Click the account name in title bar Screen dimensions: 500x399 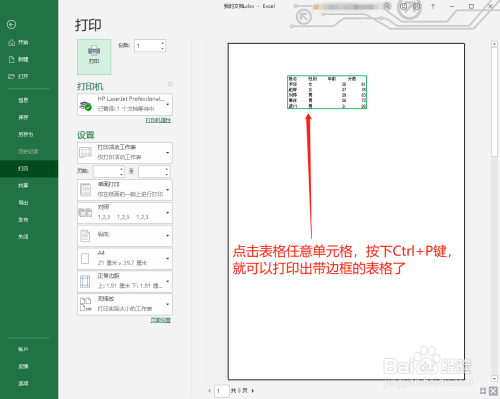click(x=347, y=6)
